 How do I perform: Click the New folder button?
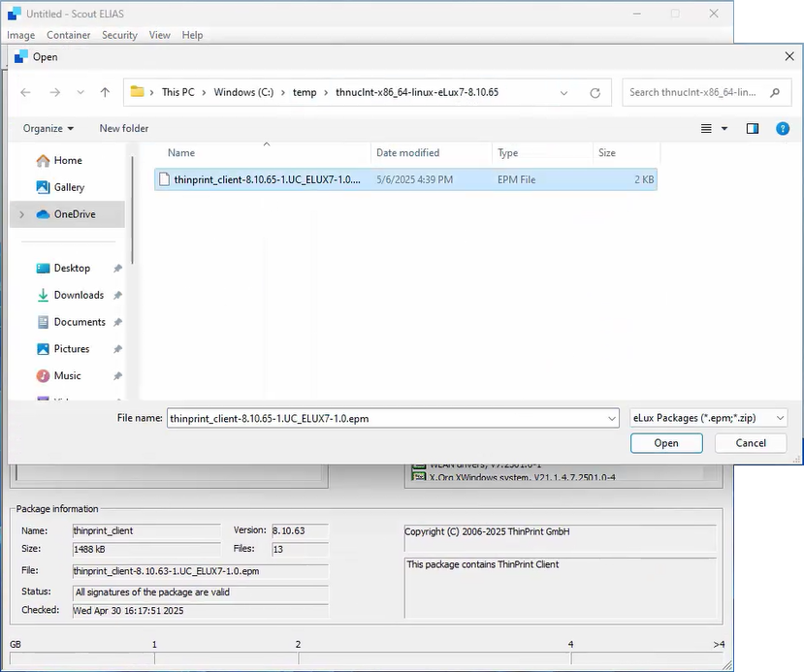[x=124, y=128]
